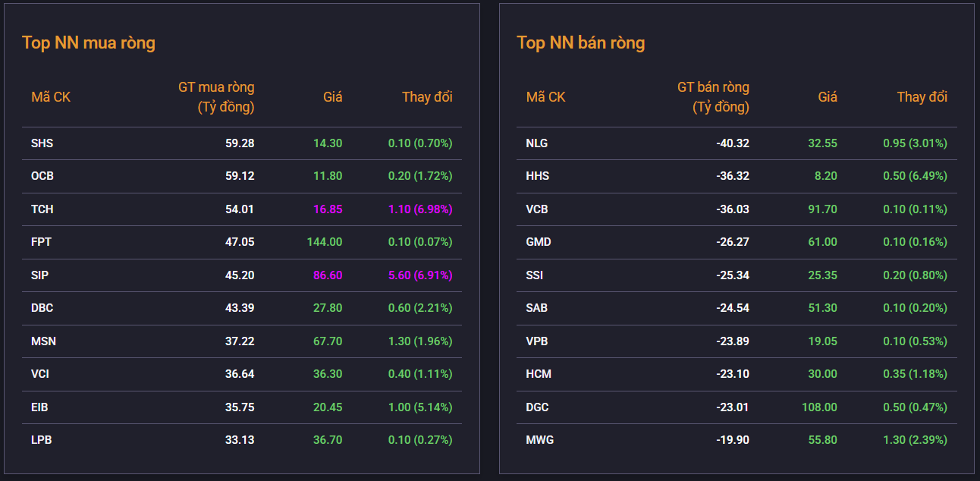Click SHS net buy value 59.28
Screen dimensions: 980x481
240,143
